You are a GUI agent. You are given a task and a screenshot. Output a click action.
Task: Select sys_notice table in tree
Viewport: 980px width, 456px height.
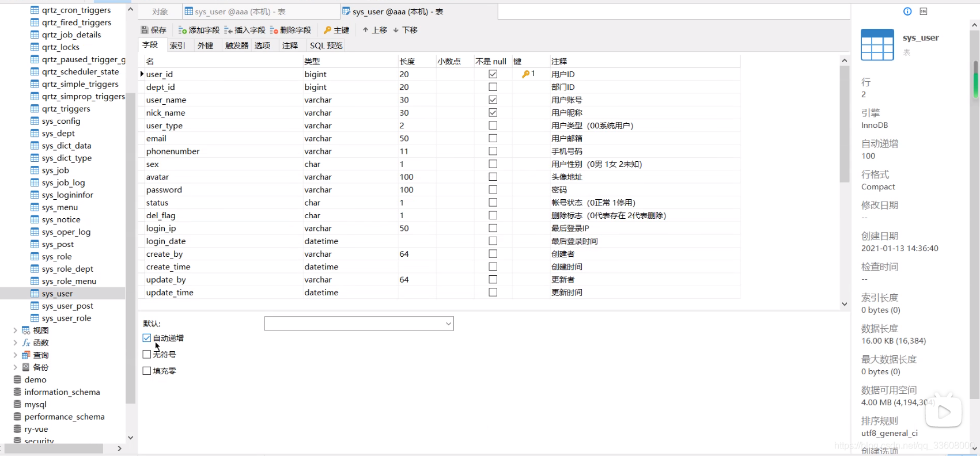click(x=60, y=220)
